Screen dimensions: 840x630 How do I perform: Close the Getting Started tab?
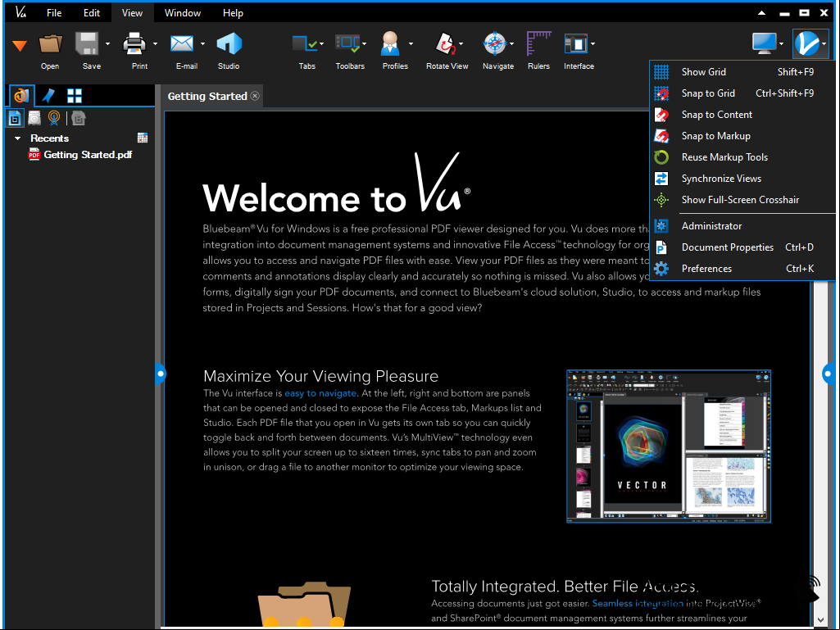pyautogui.click(x=255, y=96)
